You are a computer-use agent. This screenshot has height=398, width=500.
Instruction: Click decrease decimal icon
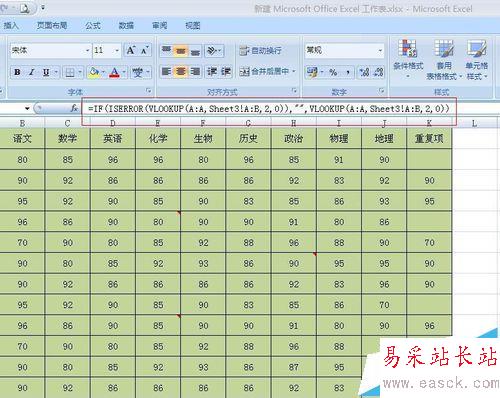[378, 72]
